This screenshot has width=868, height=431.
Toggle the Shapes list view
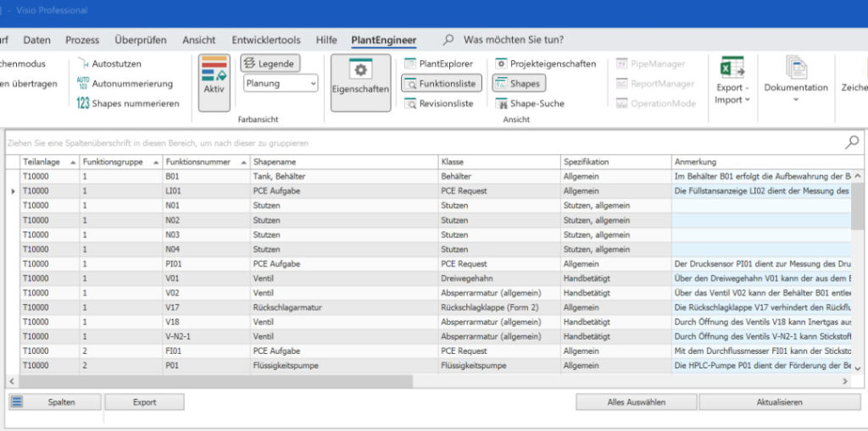coord(517,84)
